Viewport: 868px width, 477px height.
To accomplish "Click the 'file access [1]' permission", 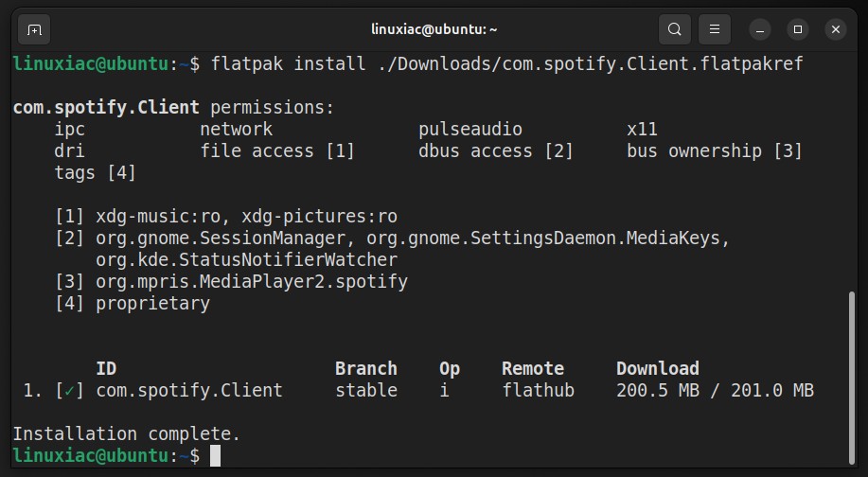I will (x=276, y=151).
